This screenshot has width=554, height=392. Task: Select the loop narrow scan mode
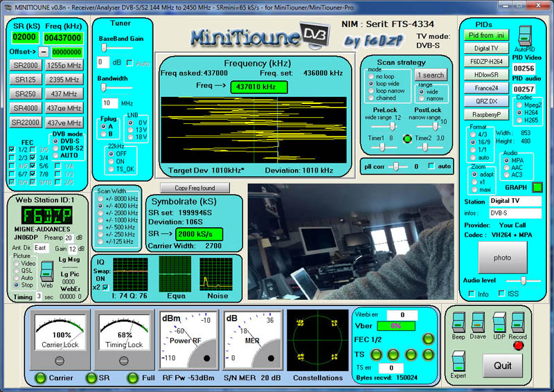click(370, 91)
